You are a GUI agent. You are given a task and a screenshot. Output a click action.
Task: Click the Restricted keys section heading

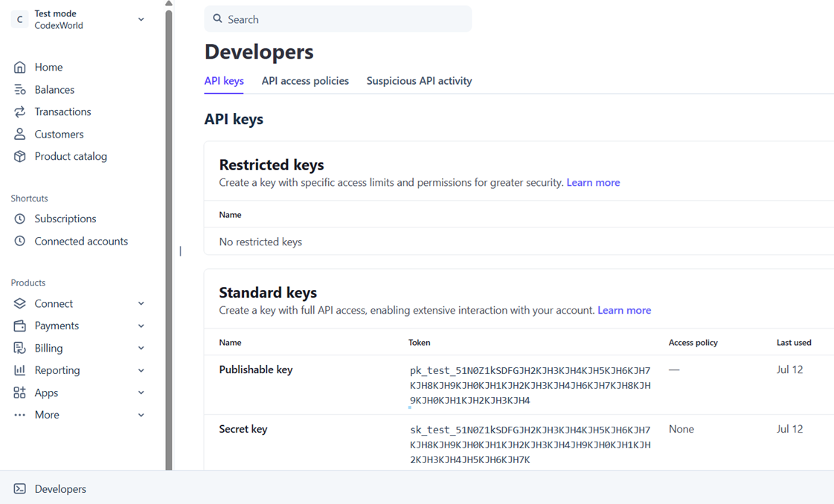pyautogui.click(x=272, y=165)
